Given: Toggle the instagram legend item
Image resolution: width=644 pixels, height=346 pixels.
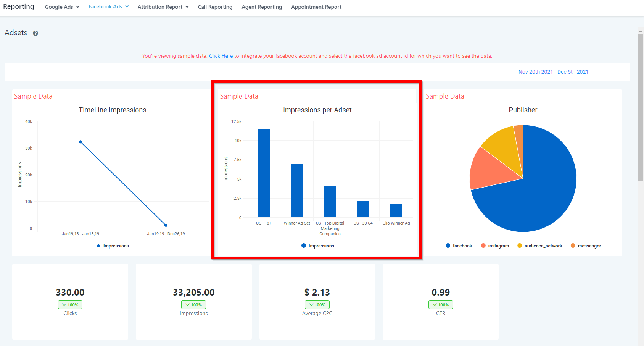Looking at the screenshot, I should tap(495, 246).
